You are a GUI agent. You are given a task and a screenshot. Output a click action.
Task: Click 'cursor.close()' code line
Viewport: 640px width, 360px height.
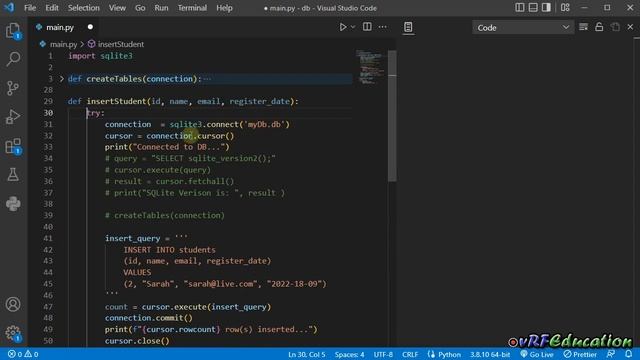tap(137, 341)
